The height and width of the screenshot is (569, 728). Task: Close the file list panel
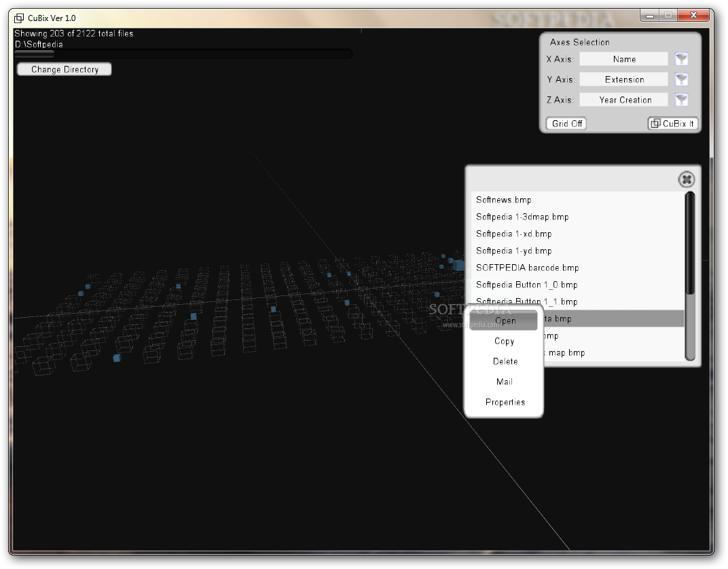(686, 179)
